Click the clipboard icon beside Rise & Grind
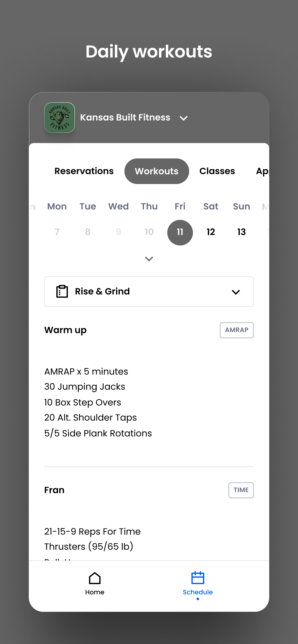The width and height of the screenshot is (298, 644). tap(62, 291)
